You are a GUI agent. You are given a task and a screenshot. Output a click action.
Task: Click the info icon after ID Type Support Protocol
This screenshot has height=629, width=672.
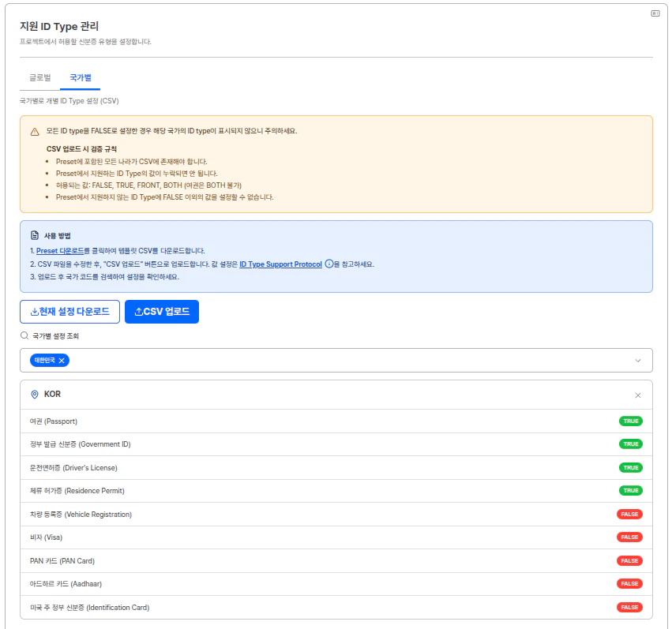click(328, 264)
